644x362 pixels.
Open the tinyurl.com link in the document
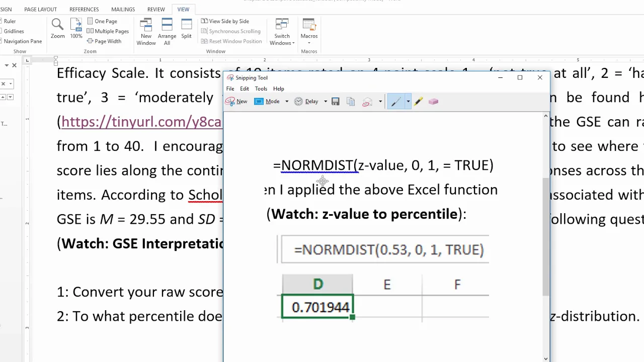(141, 122)
